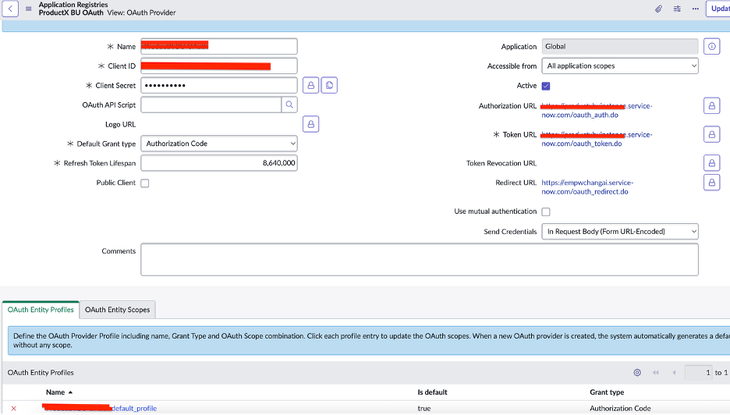Sort by the Name column header
The width and height of the screenshot is (730, 415).
[55, 392]
